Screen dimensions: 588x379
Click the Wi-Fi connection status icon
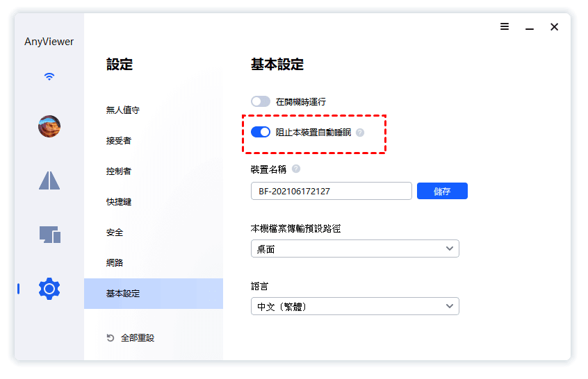pyautogui.click(x=49, y=76)
